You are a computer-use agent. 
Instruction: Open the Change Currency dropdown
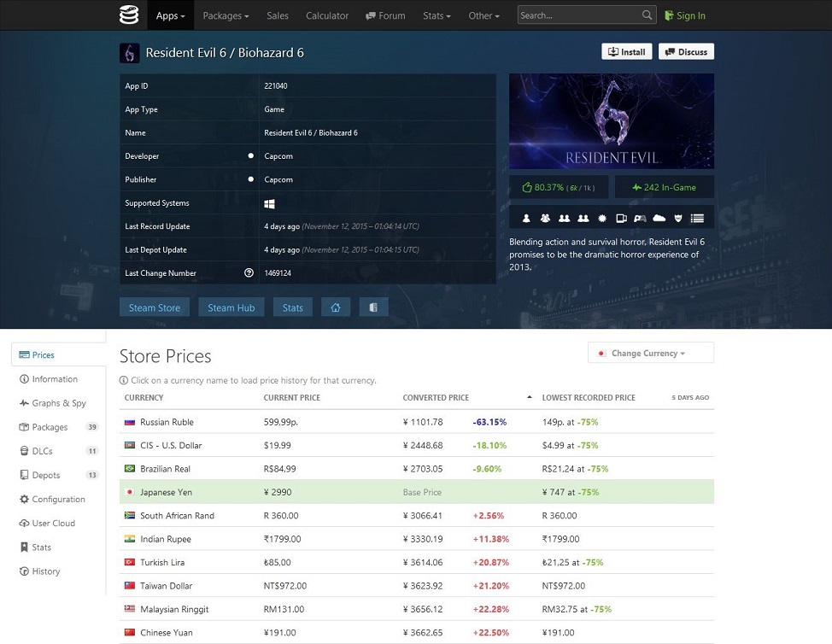click(x=650, y=353)
